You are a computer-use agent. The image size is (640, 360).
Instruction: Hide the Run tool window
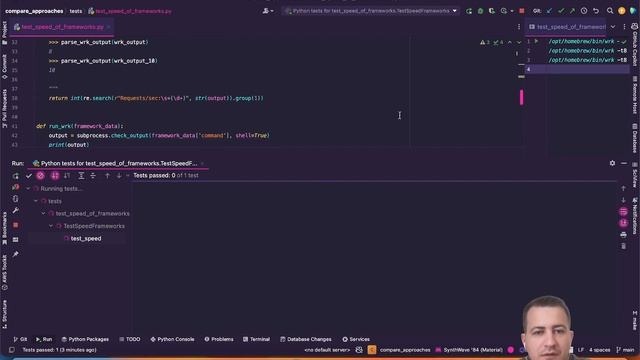pos(624,163)
